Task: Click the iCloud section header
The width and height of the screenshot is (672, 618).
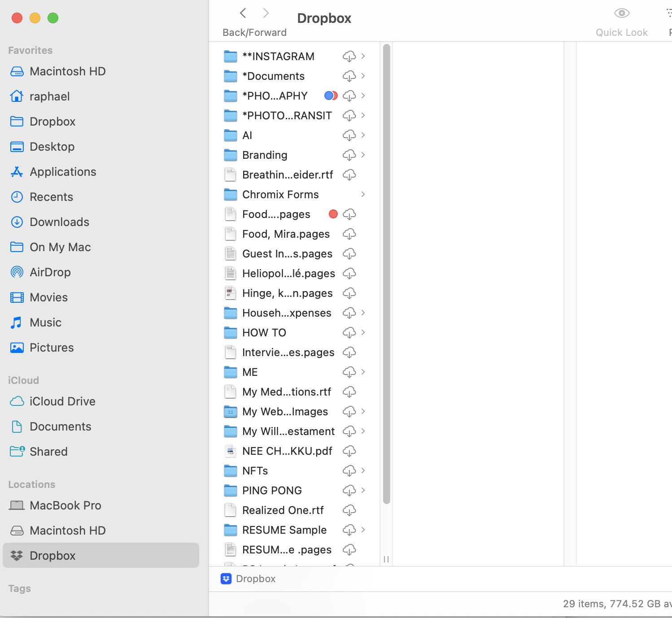Action: pos(24,380)
